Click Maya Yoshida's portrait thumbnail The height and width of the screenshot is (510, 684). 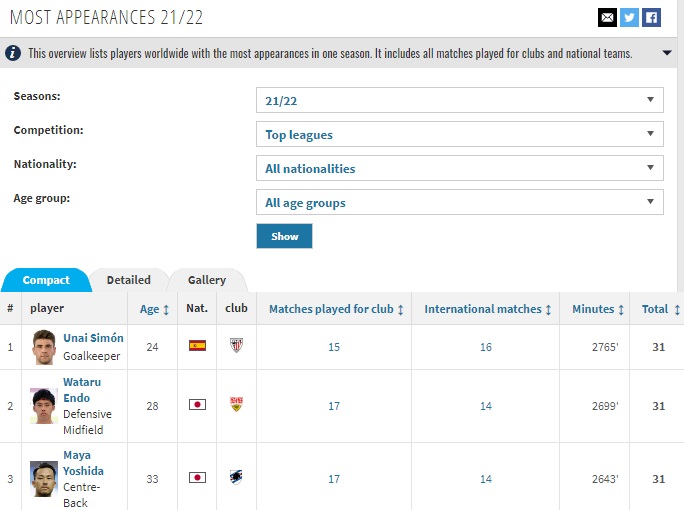pyautogui.click(x=43, y=478)
